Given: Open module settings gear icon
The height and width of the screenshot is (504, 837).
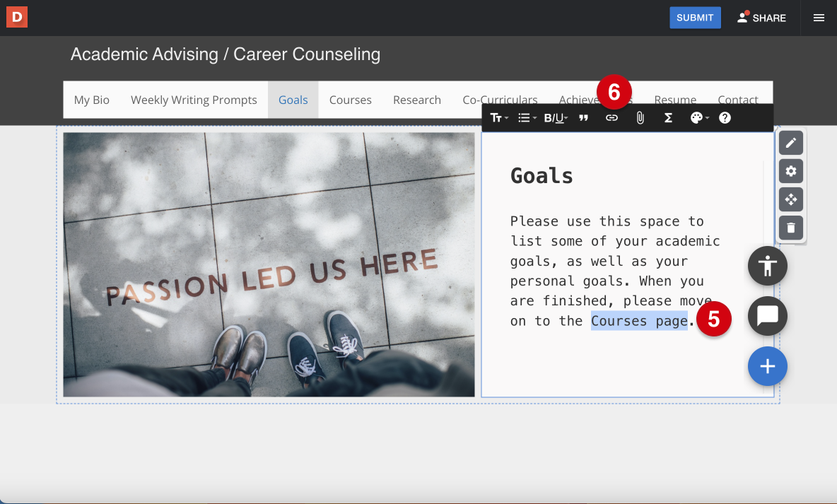Looking at the screenshot, I should (x=790, y=171).
